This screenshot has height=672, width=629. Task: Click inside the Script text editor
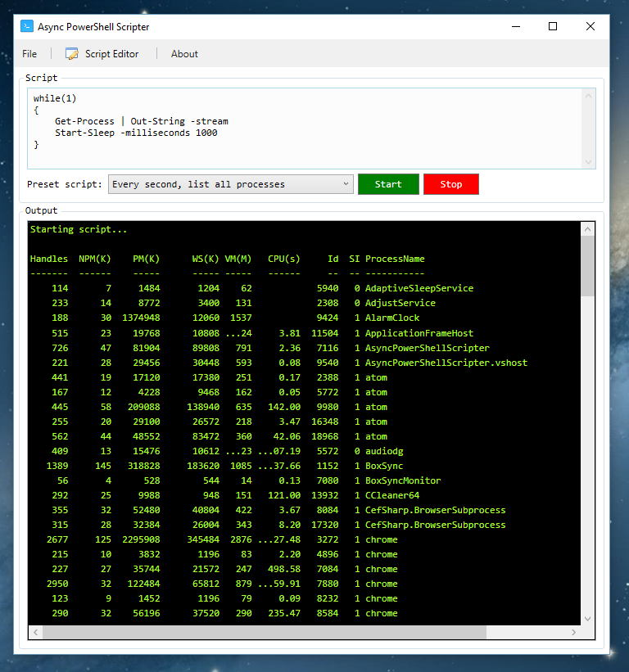(x=305, y=129)
